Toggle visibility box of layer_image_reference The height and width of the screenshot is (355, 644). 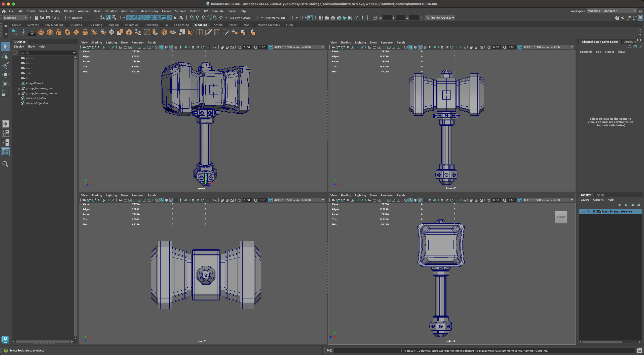[x=583, y=211]
